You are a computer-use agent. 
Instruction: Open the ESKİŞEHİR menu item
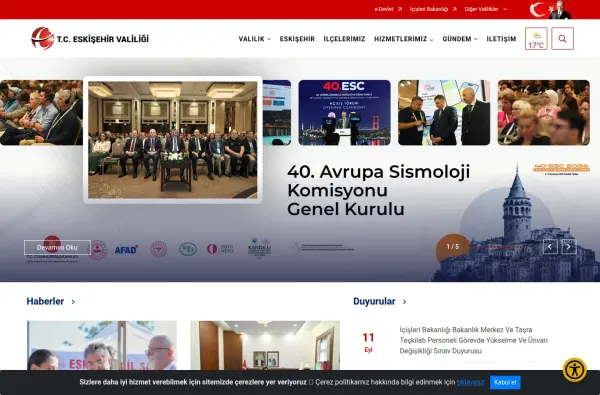297,39
